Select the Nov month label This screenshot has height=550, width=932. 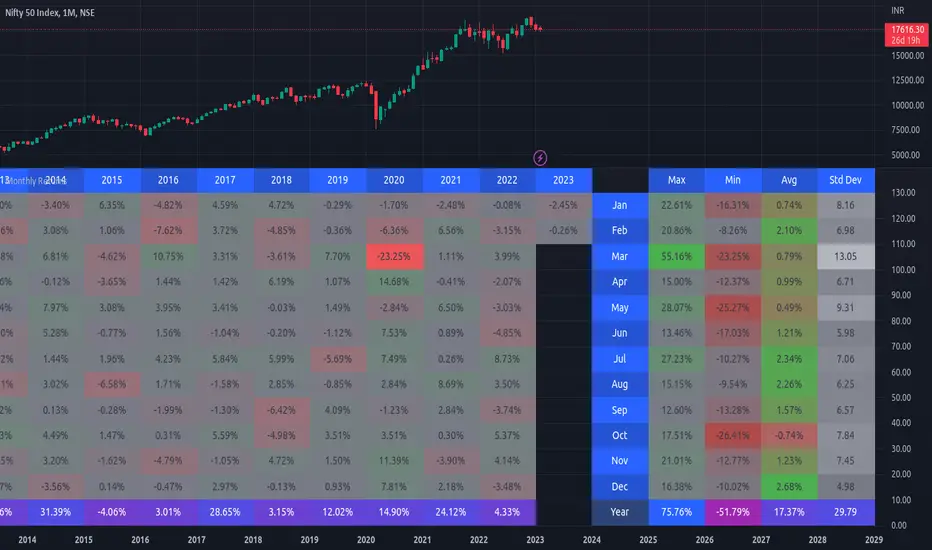(620, 461)
